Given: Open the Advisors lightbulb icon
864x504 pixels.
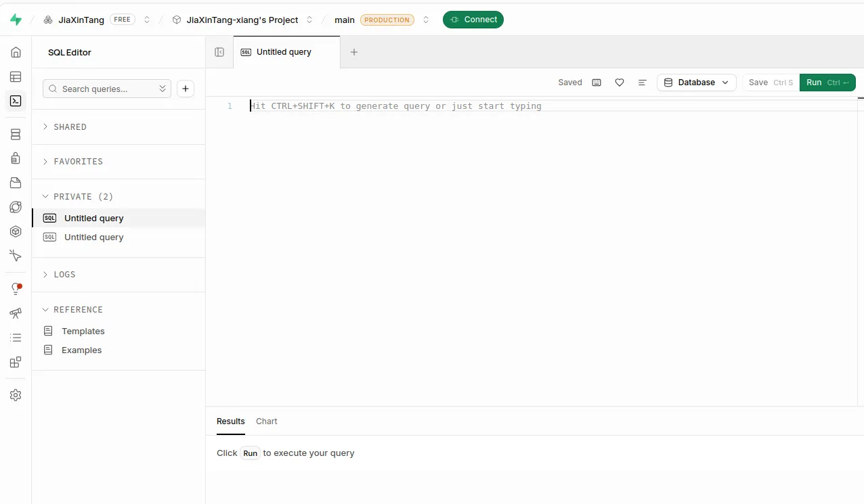Looking at the screenshot, I should click(x=16, y=289).
